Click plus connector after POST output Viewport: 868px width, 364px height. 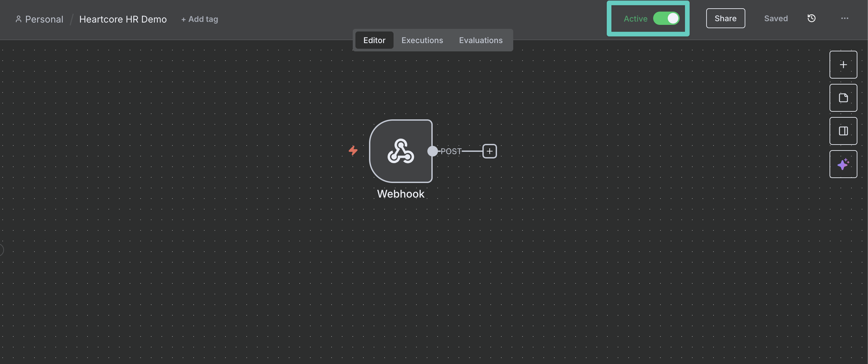click(x=489, y=151)
